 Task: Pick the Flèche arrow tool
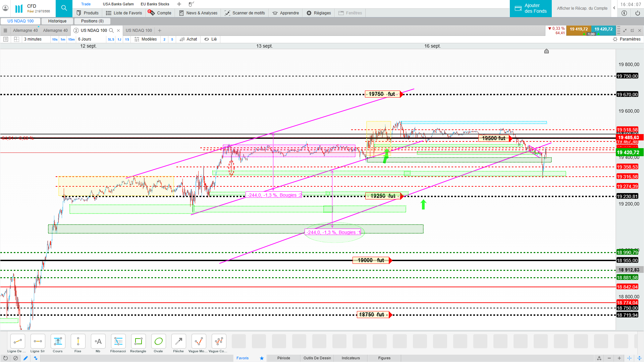click(178, 342)
